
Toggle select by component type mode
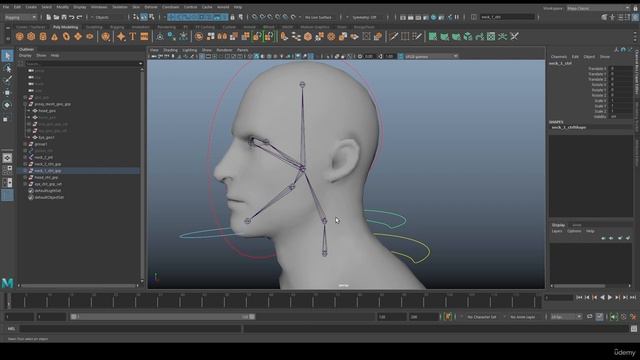[152, 17]
